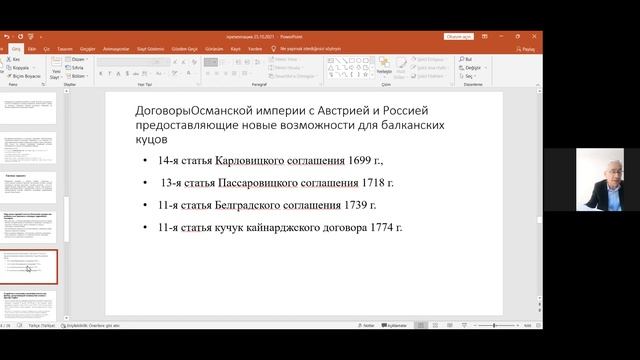Click the Redo/Repeat circular arrow icon
Viewport: 640px width, 360px height.
click(20, 37)
